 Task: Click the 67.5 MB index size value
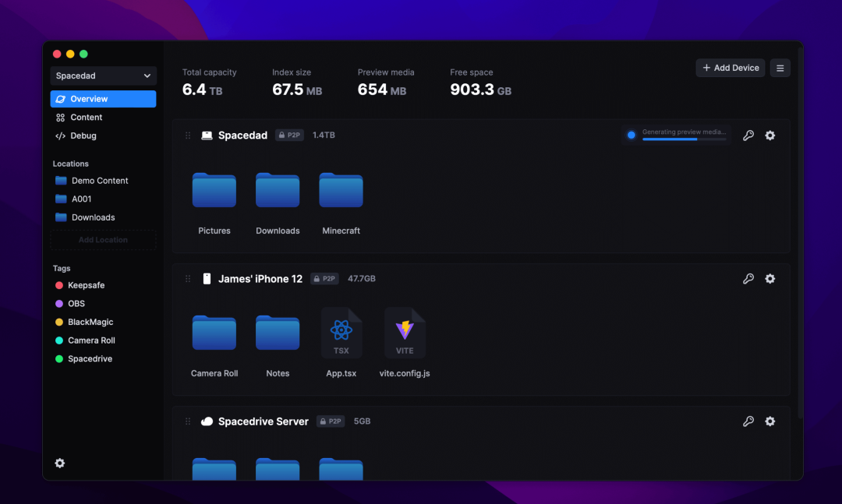tap(297, 90)
